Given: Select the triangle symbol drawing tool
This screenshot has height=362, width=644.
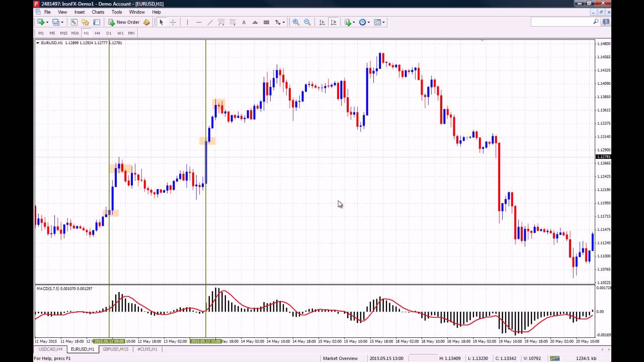Looking at the screenshot, I should tap(255, 22).
